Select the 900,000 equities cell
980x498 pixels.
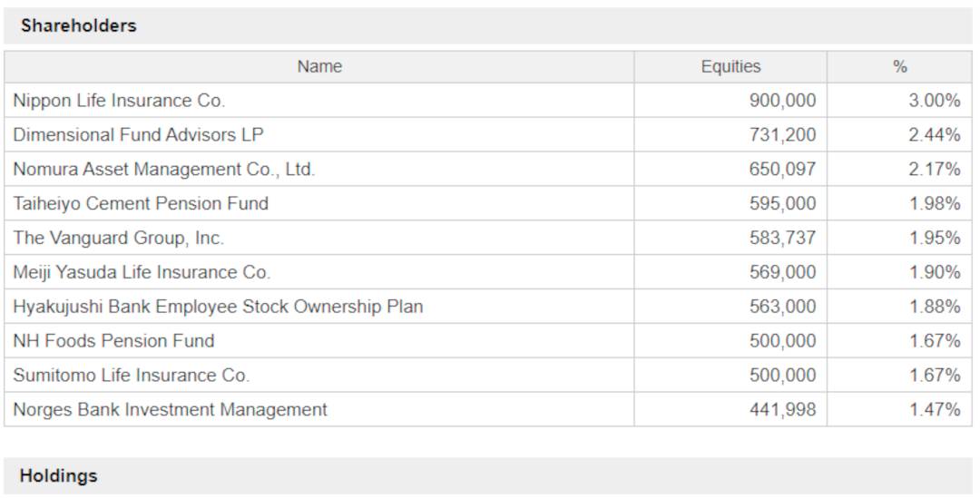click(730, 101)
